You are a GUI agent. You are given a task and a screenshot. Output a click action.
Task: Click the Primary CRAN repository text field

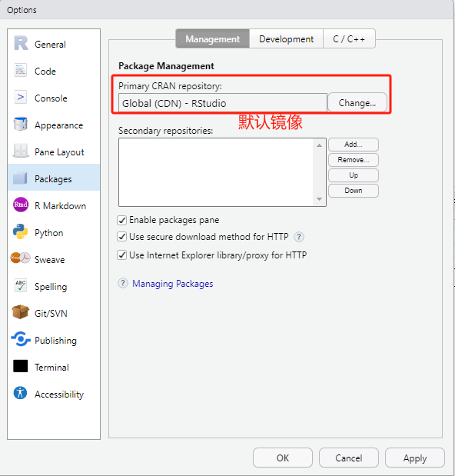[223, 103]
